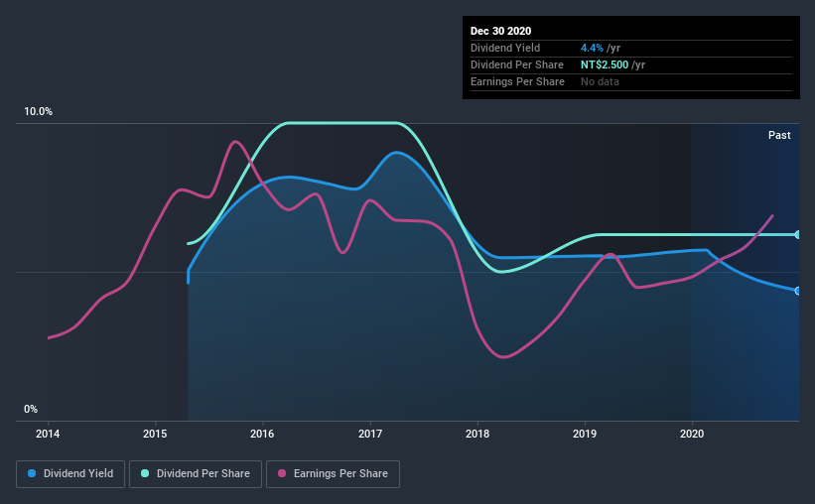Click the 2014 x-axis label
Screen dimensions: 815x504
pyautogui.click(x=48, y=434)
